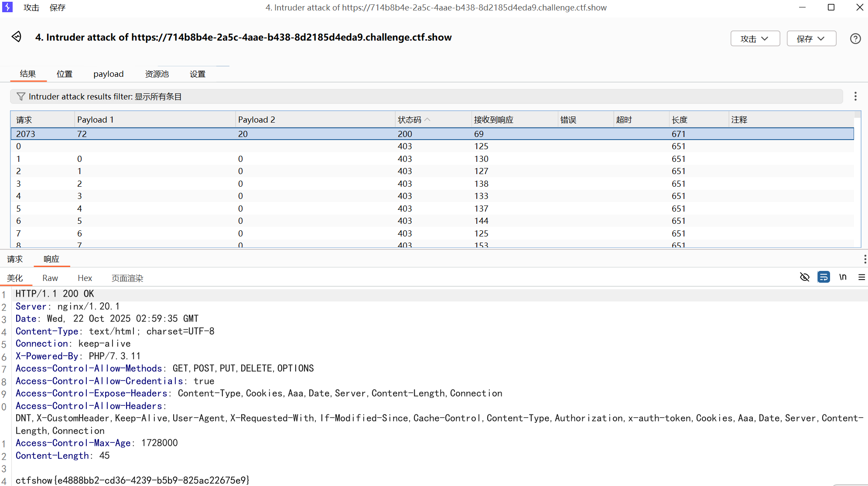Switch to the Raw response view

pyautogui.click(x=50, y=278)
